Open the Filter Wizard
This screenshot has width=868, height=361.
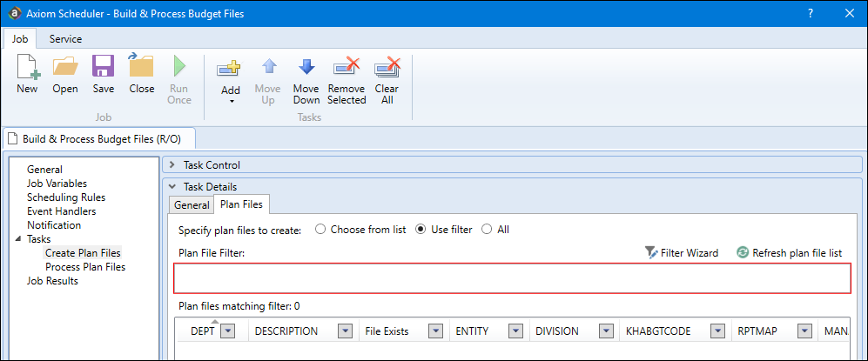pos(682,253)
